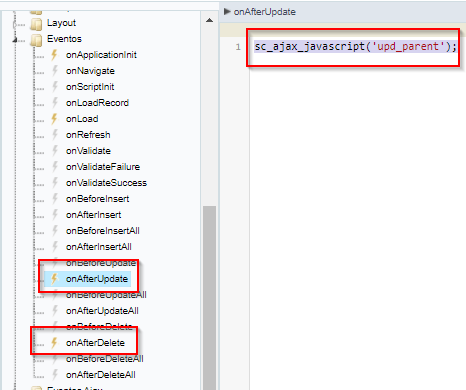Open the onRefresh event
This screenshot has height=390, width=466.
tap(88, 135)
